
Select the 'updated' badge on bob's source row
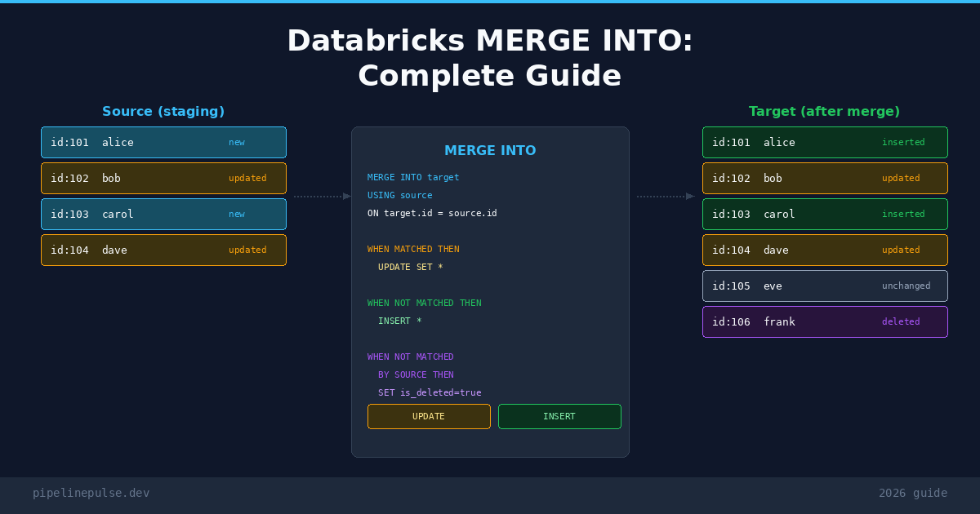(x=248, y=178)
